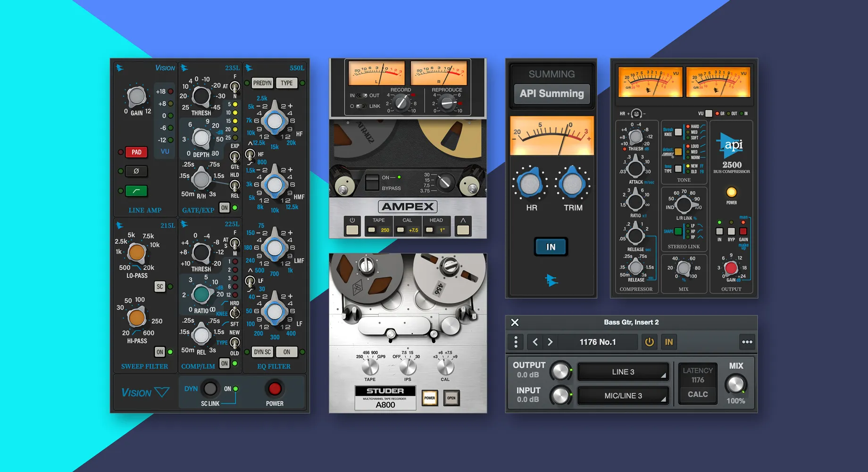Click the Ampex RECORD level knob
868x472 pixels.
[x=401, y=102]
